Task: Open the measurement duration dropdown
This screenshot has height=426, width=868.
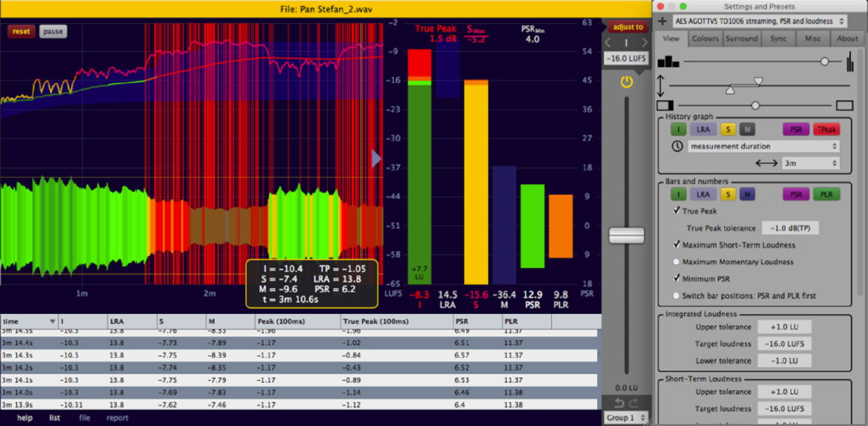Action: coord(763,147)
